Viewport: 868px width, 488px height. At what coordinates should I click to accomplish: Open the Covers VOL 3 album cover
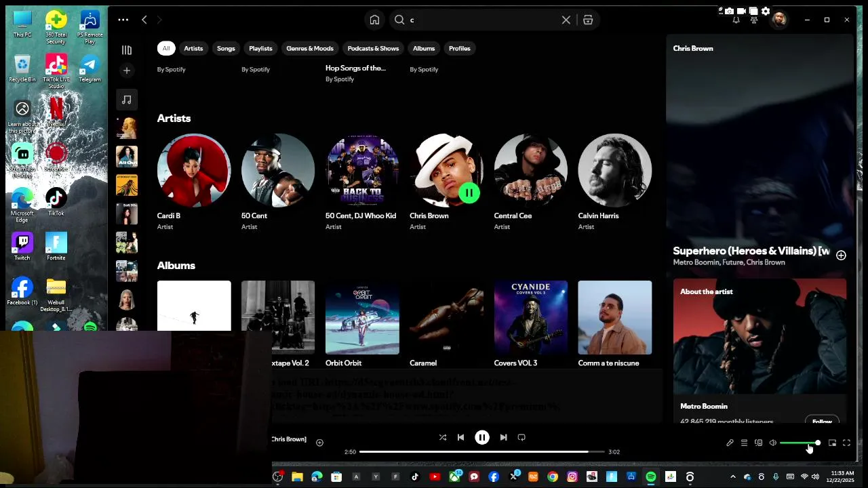pyautogui.click(x=531, y=317)
